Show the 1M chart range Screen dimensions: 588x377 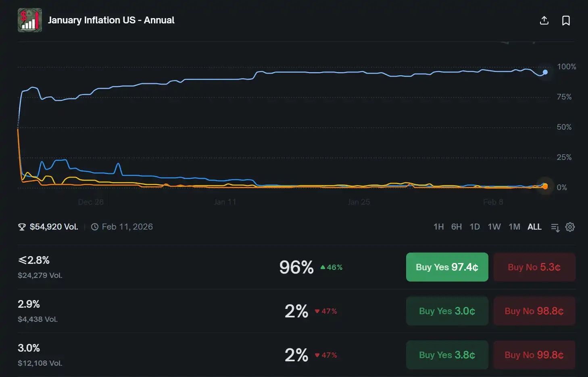point(514,227)
